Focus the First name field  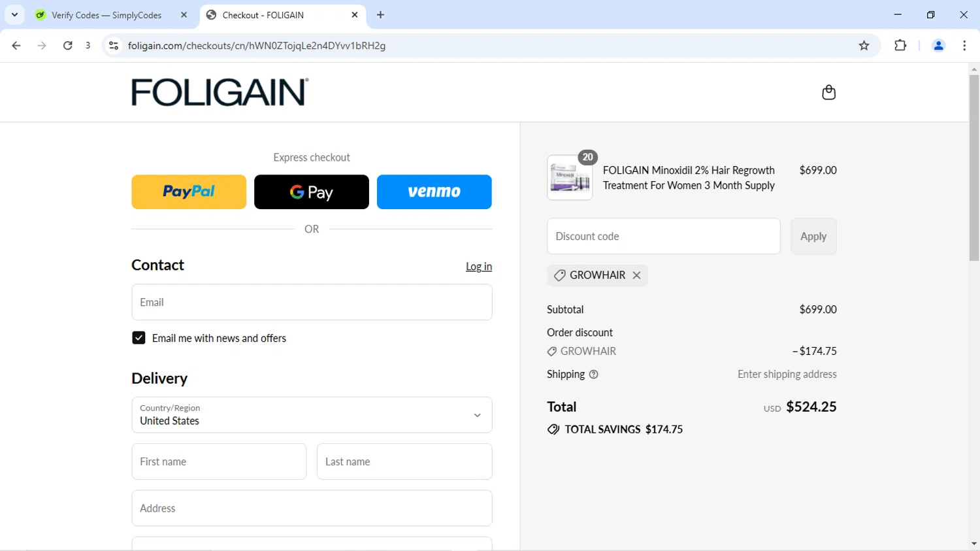[x=219, y=461]
